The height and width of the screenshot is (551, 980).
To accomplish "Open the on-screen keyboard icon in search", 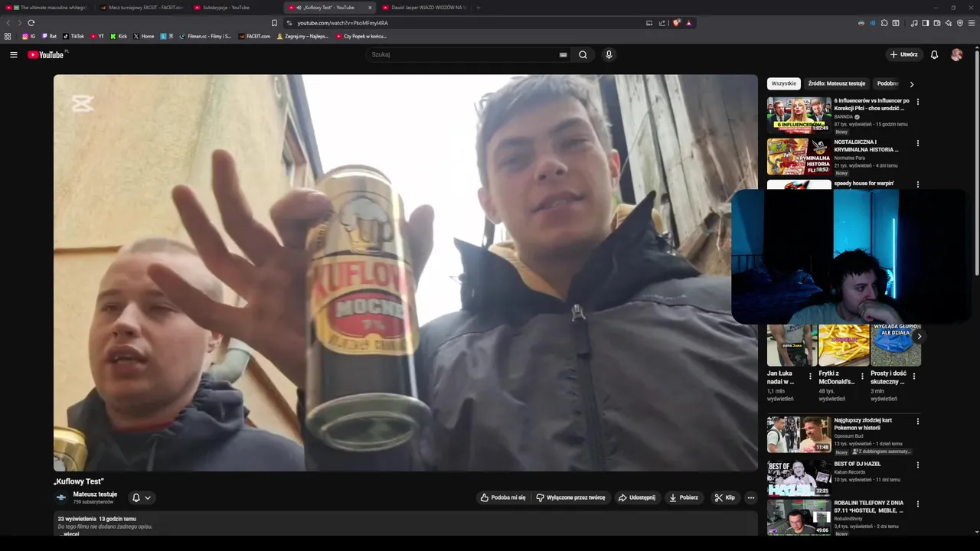I will tap(563, 55).
